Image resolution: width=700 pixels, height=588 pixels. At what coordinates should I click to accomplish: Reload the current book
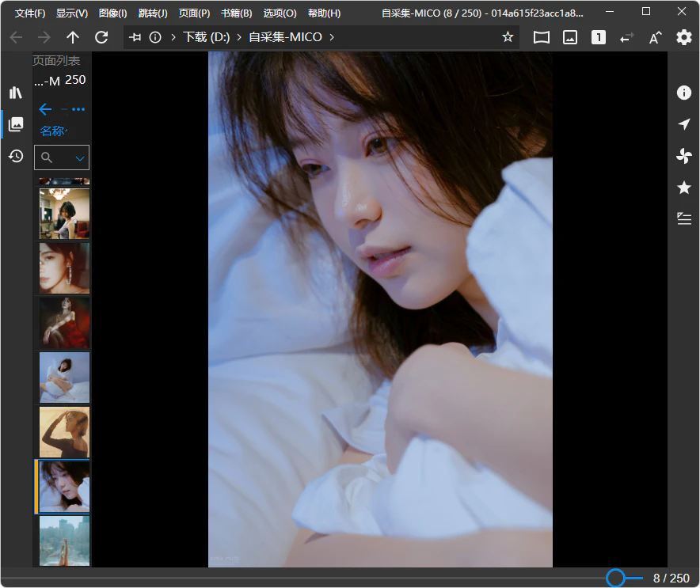click(101, 37)
